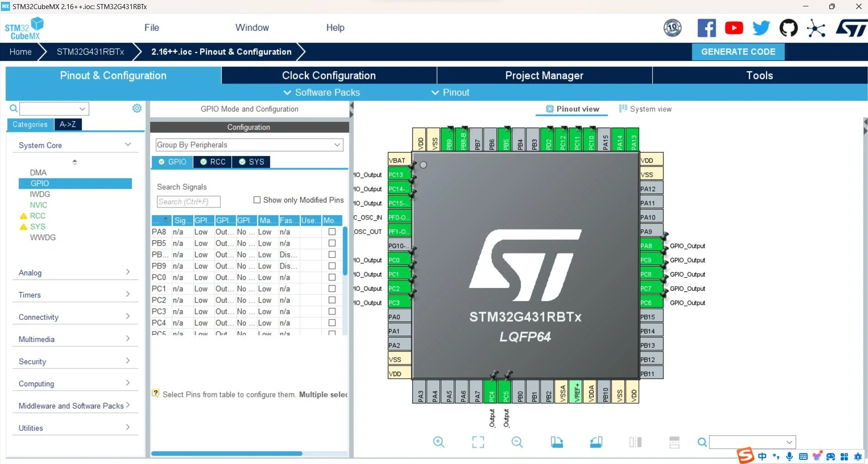Click the vertical scrollbar of GPIO table
The width and height of the screenshot is (868, 464).
click(345, 250)
